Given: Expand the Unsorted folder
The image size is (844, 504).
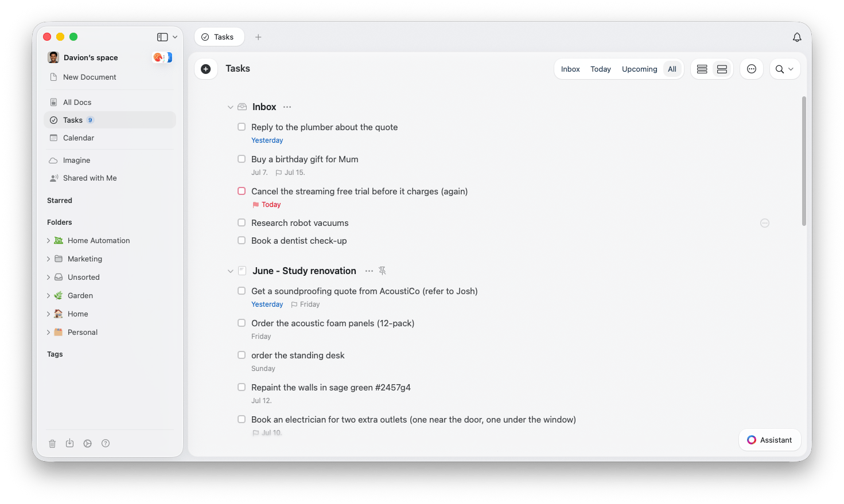Looking at the screenshot, I should pyautogui.click(x=48, y=278).
